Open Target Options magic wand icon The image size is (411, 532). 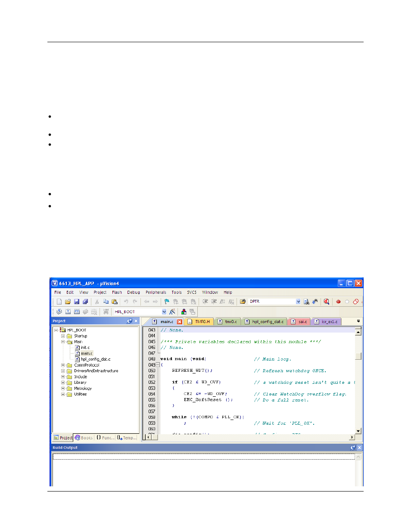[172, 311]
